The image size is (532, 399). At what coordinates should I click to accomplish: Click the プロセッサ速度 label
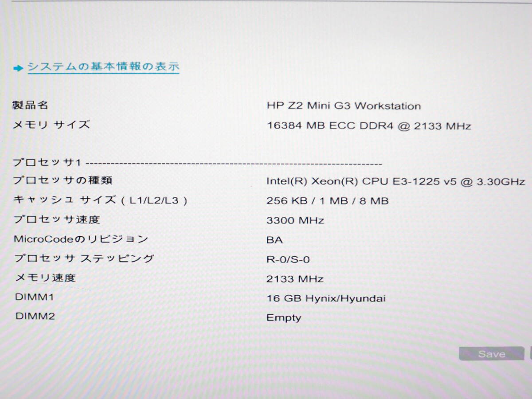57,219
